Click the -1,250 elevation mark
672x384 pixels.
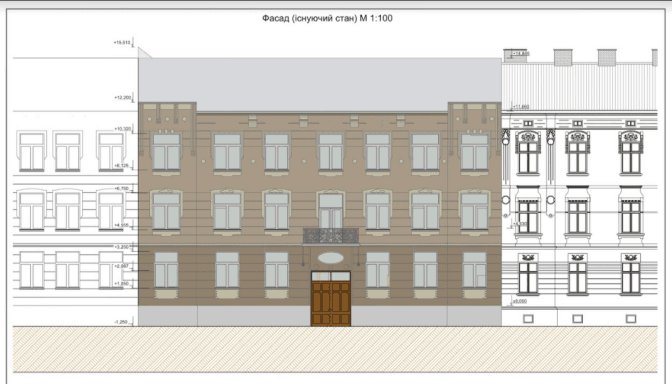[x=121, y=322]
